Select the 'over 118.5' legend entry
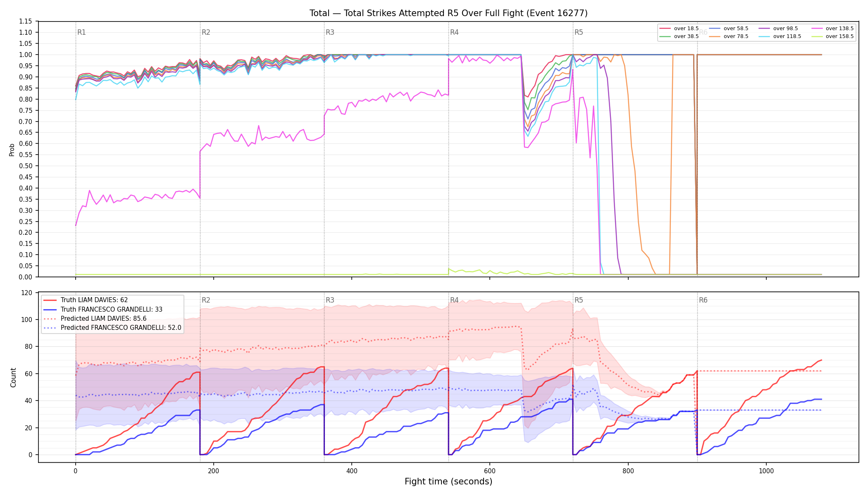Image resolution: width=868 pixels, height=496 pixels. click(x=780, y=36)
